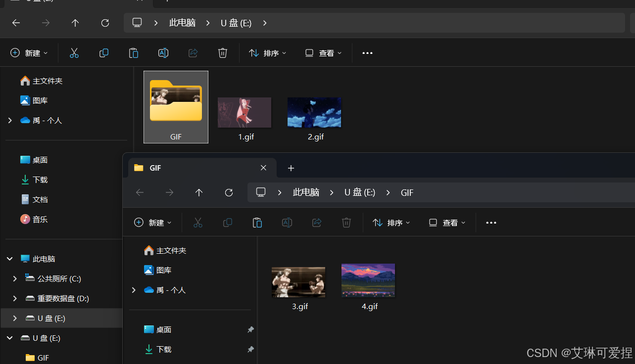Open 音乐 from the left sidebar
Screen dimensions: 635x364
pos(39,219)
